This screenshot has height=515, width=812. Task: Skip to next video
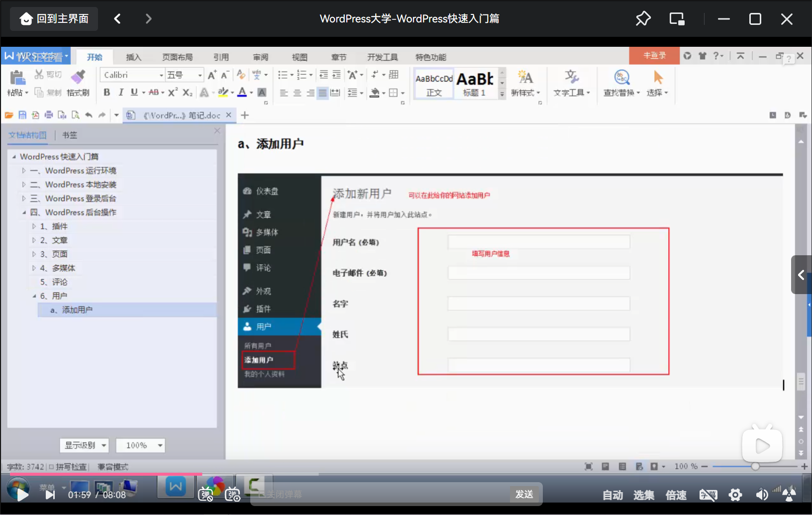tap(50, 495)
